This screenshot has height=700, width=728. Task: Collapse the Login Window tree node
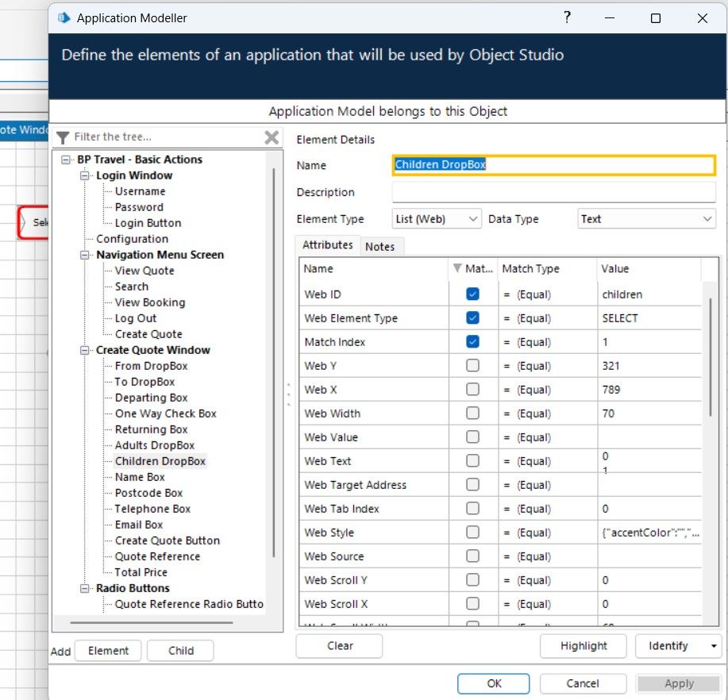[x=85, y=175]
